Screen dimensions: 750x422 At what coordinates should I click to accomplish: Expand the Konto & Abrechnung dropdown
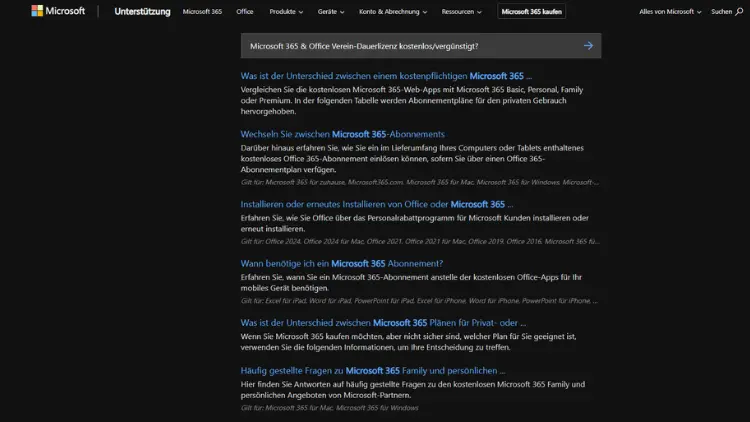point(393,11)
